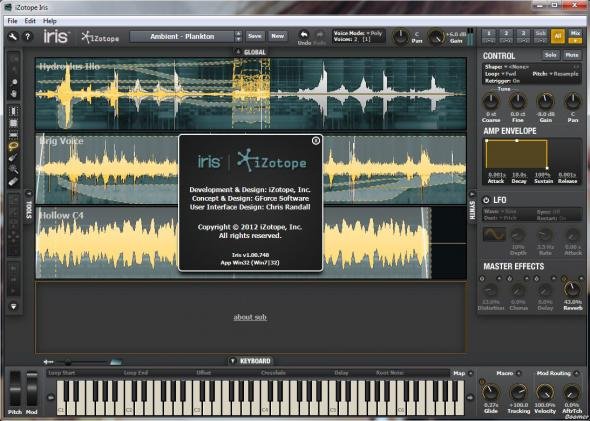
Task: Toggle Mute in the Control panel
Action: click(x=571, y=55)
